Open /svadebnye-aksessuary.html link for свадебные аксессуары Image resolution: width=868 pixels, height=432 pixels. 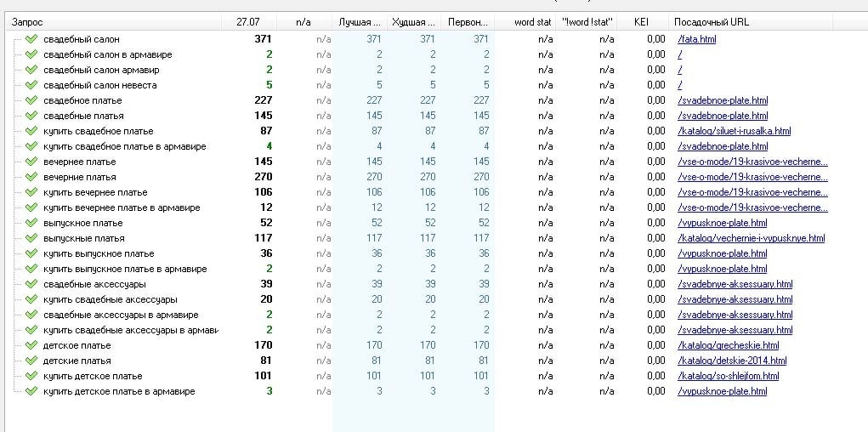pos(735,284)
